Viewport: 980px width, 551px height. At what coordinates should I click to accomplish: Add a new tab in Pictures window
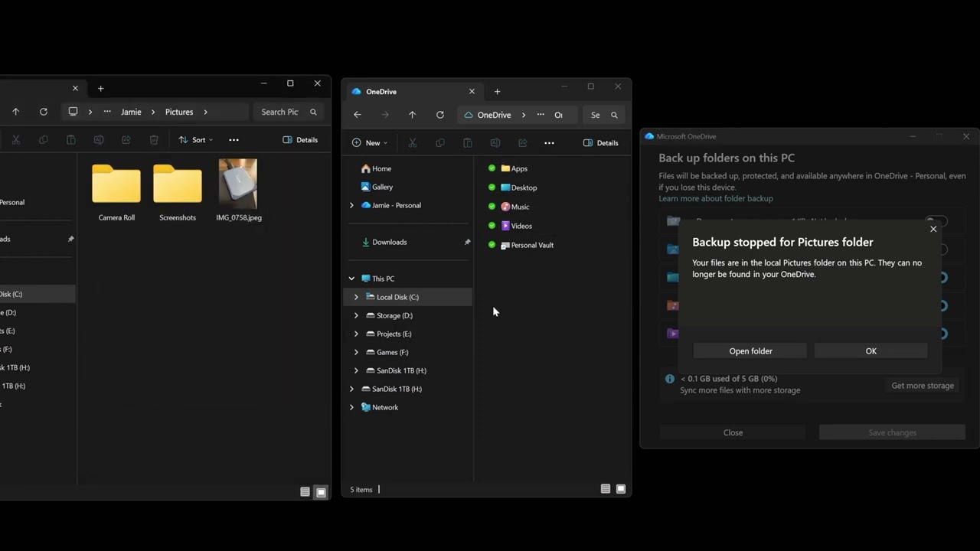coord(100,89)
